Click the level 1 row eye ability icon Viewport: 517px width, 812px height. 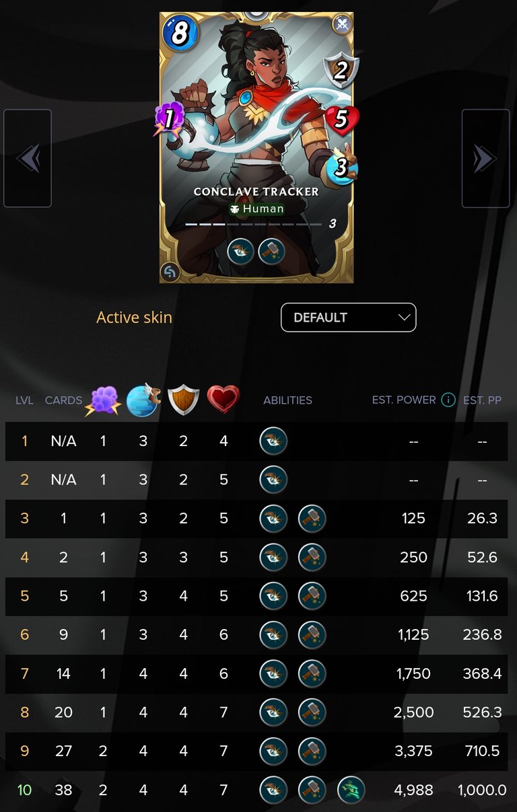coord(273,441)
